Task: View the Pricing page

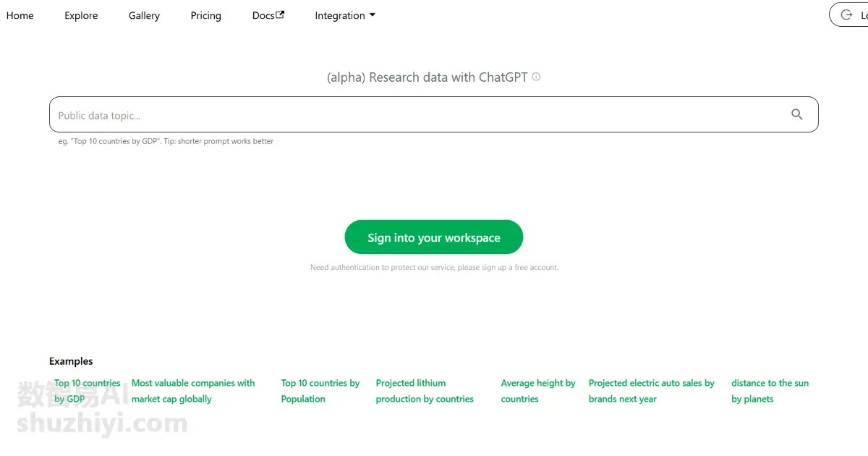Action: pyautogui.click(x=206, y=15)
